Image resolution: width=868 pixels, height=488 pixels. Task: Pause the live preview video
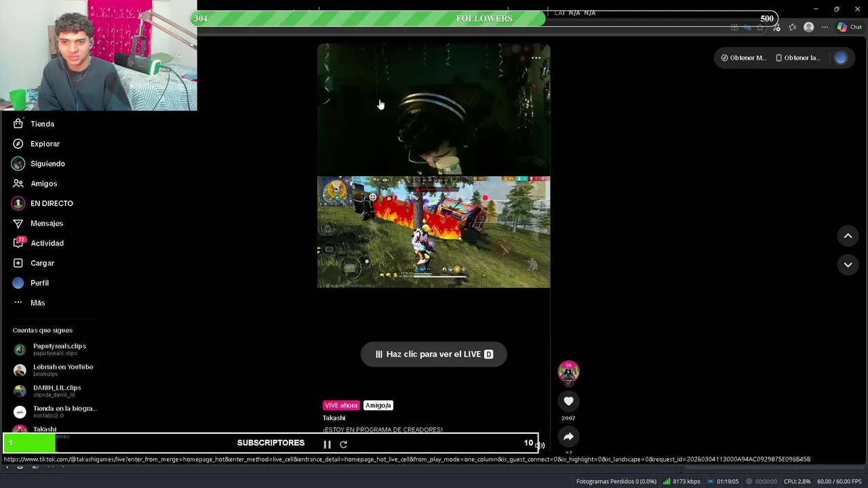tap(327, 445)
